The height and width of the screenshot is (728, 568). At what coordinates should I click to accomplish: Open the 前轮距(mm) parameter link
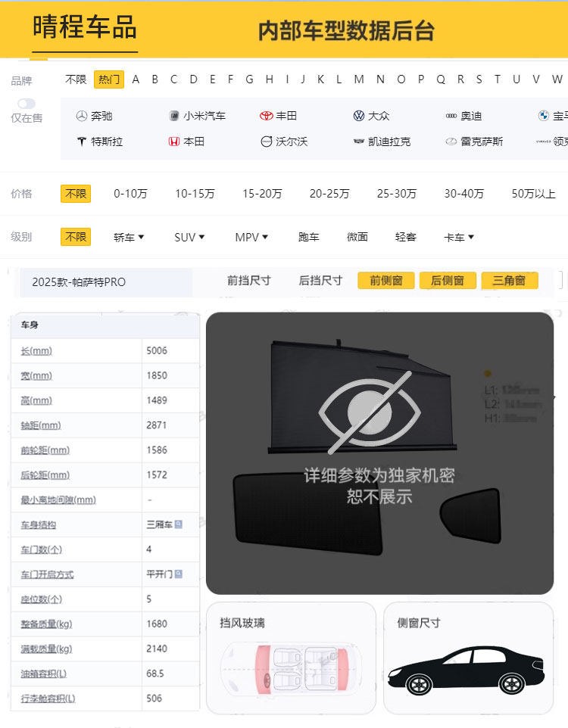[x=45, y=450]
